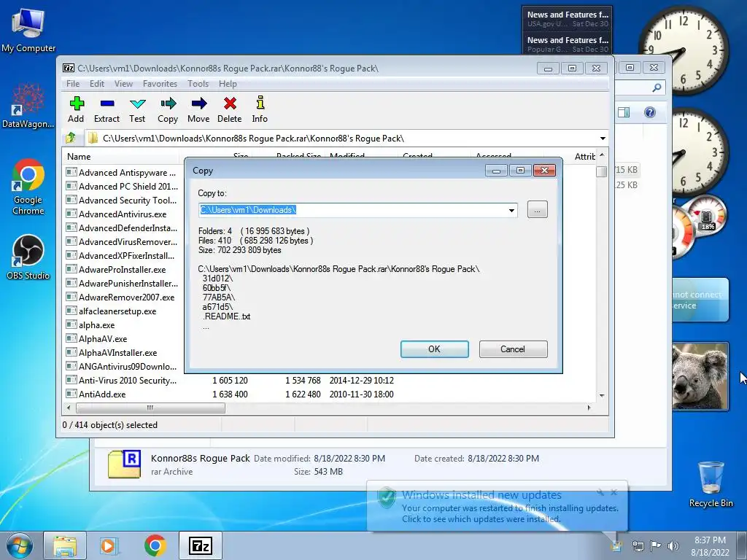Close the Copy dialog

click(544, 171)
